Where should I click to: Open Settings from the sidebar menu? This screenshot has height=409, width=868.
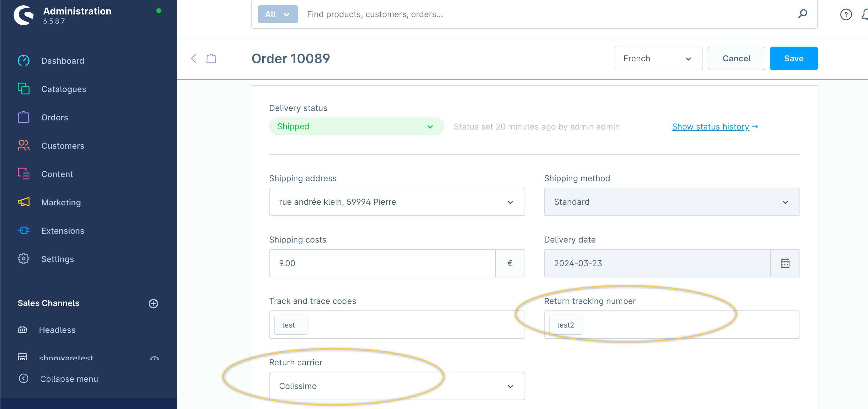[x=57, y=259]
